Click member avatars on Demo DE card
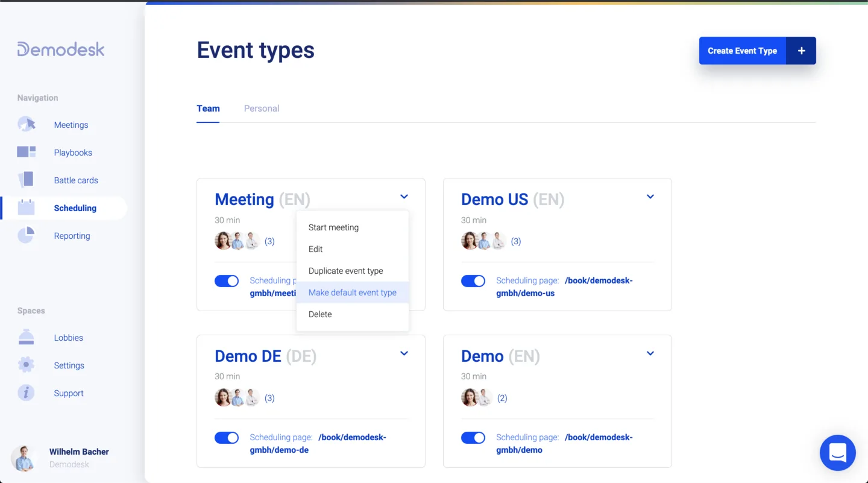This screenshot has width=868, height=483. 237,398
